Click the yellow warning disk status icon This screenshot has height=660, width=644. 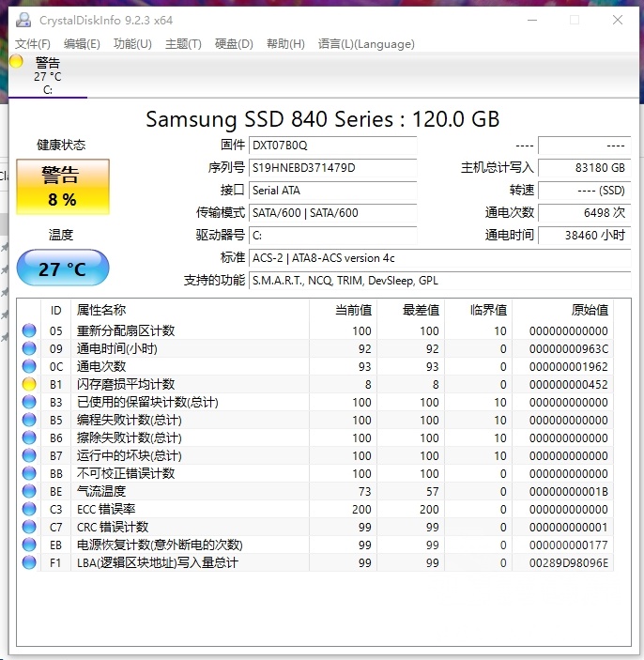pyautogui.click(x=16, y=62)
